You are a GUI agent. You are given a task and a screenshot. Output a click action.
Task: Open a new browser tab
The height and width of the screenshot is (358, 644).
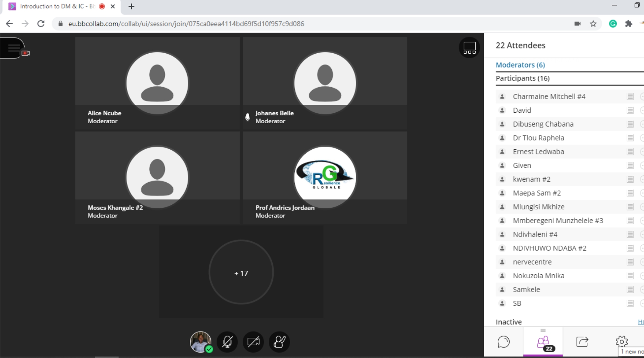pyautogui.click(x=131, y=7)
